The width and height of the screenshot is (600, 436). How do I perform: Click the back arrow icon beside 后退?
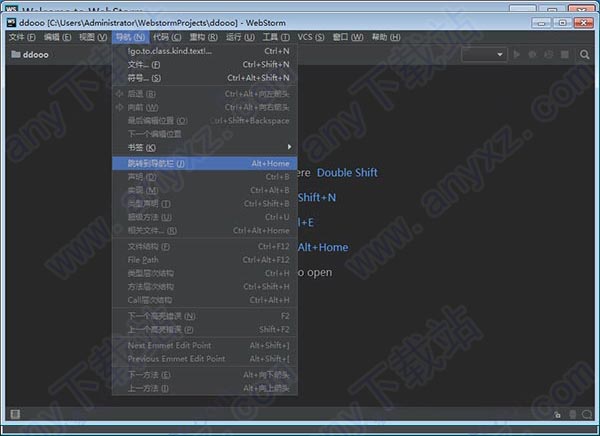120,94
